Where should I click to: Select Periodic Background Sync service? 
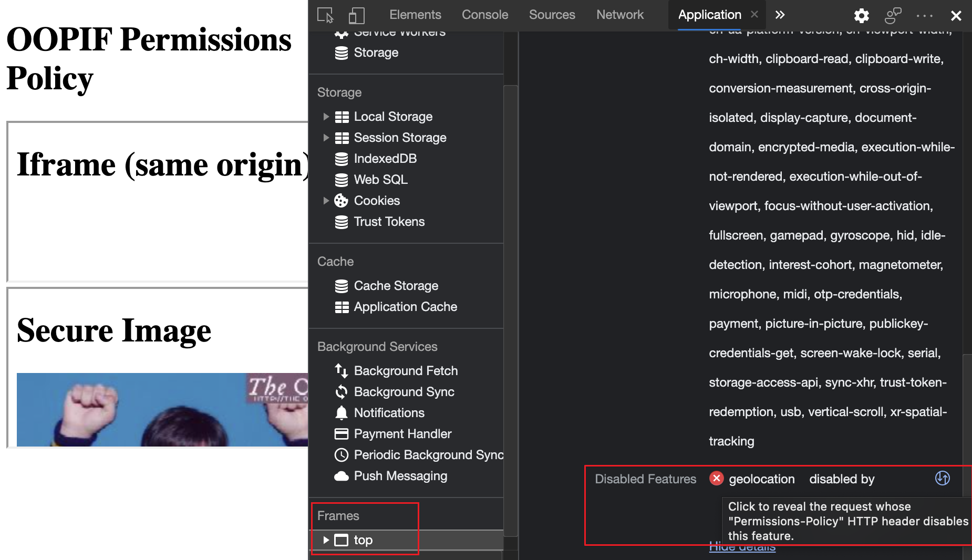click(428, 455)
